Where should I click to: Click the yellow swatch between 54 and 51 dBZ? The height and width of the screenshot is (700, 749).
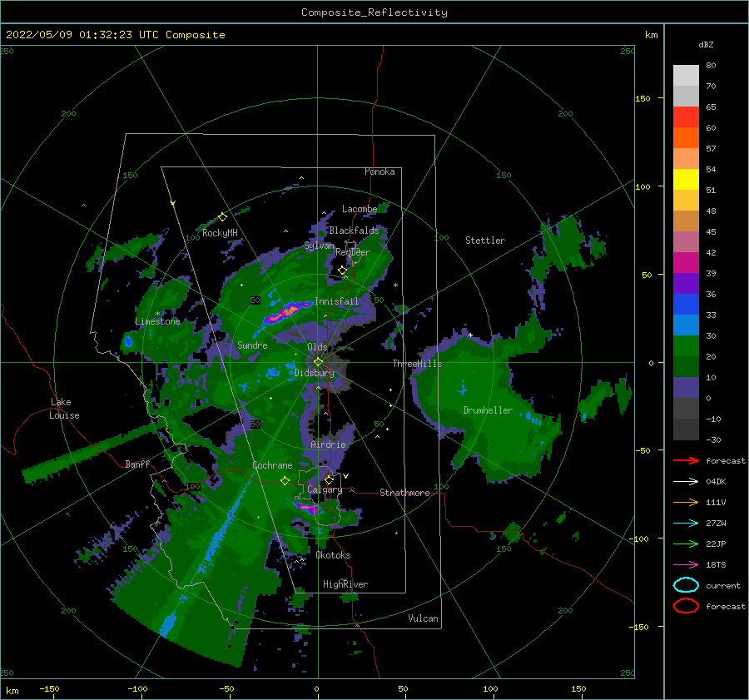click(686, 180)
